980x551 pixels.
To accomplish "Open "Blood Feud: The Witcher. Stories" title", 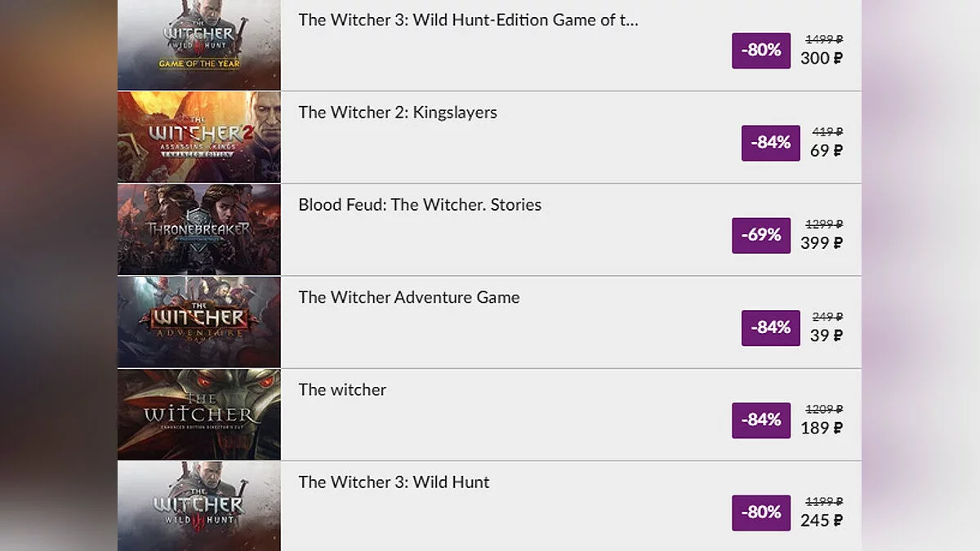I will coord(420,205).
